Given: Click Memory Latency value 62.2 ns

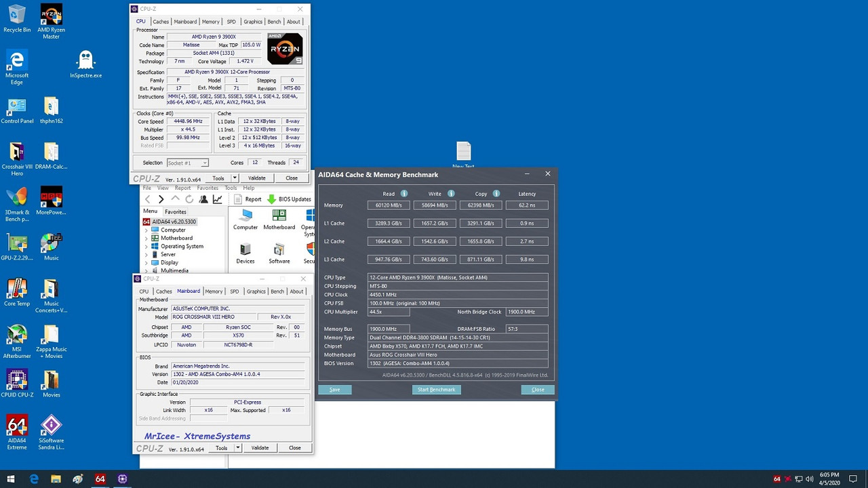Looking at the screenshot, I should point(527,205).
